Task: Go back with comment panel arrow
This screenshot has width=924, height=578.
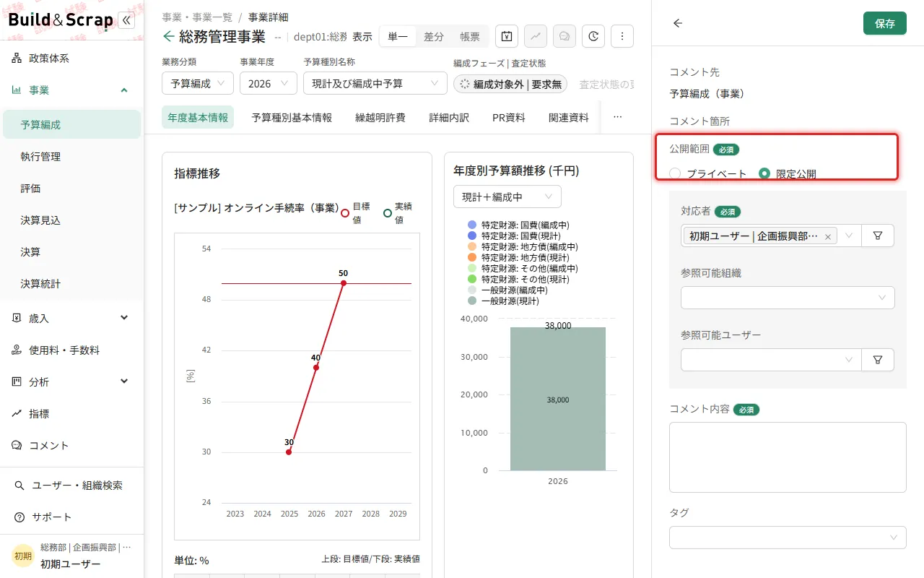Action: (677, 23)
